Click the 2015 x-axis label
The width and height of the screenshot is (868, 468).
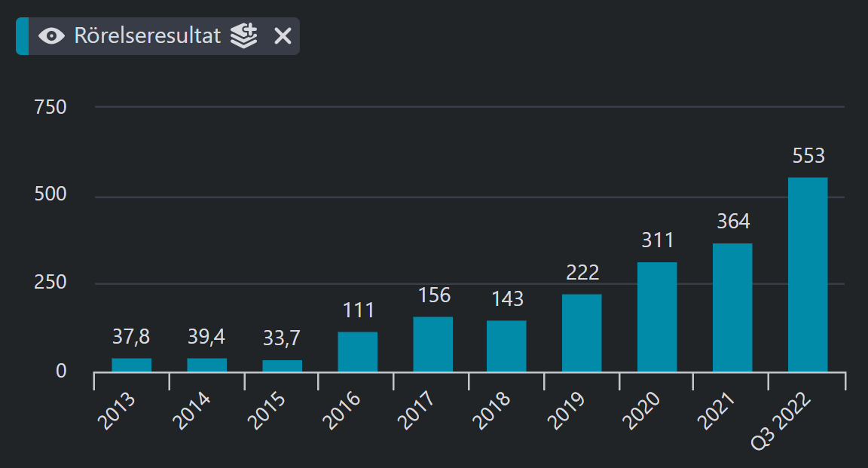[266, 411]
